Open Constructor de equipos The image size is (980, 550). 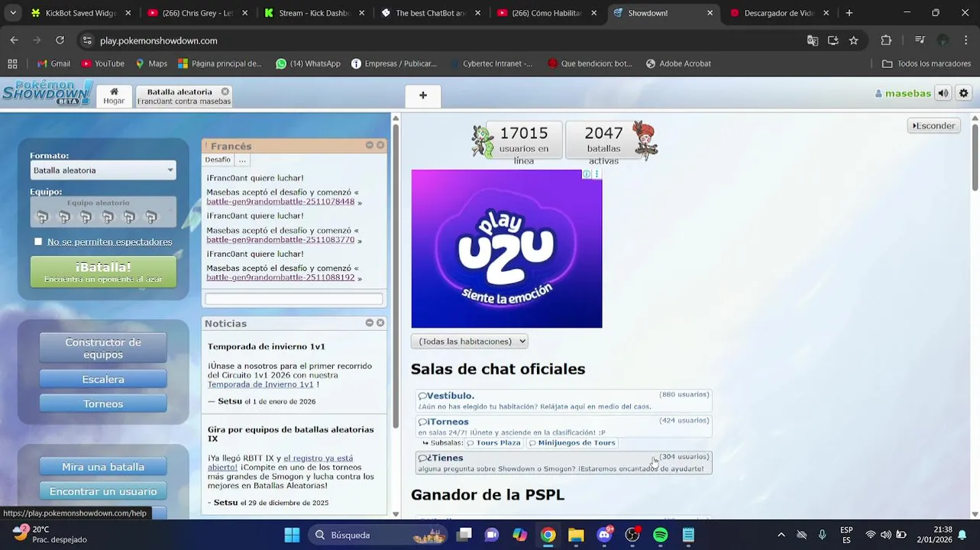tap(103, 348)
